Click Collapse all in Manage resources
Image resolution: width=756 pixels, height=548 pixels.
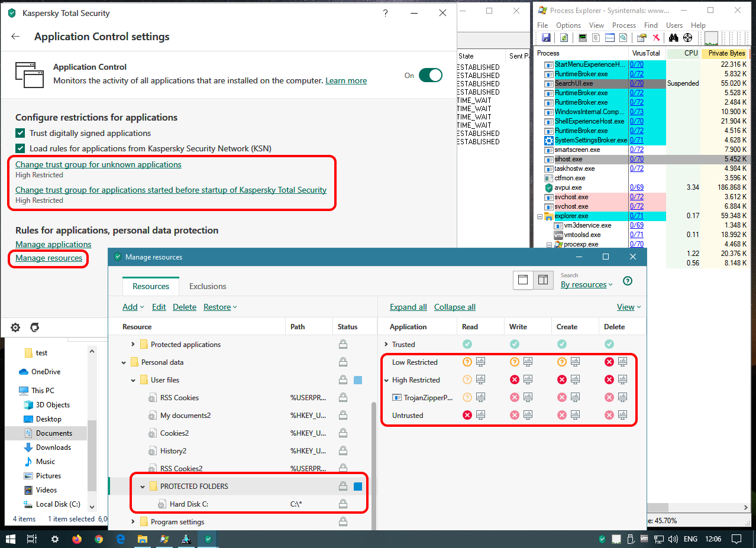[455, 307]
